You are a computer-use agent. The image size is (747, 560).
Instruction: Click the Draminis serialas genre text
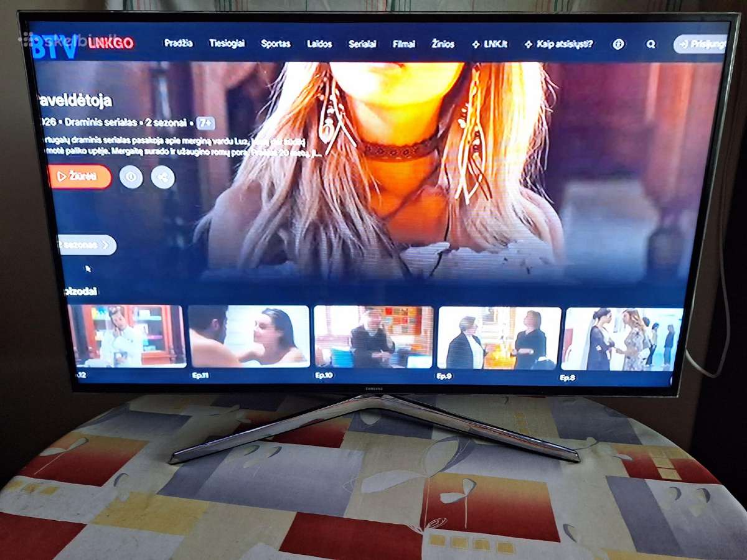pos(100,122)
